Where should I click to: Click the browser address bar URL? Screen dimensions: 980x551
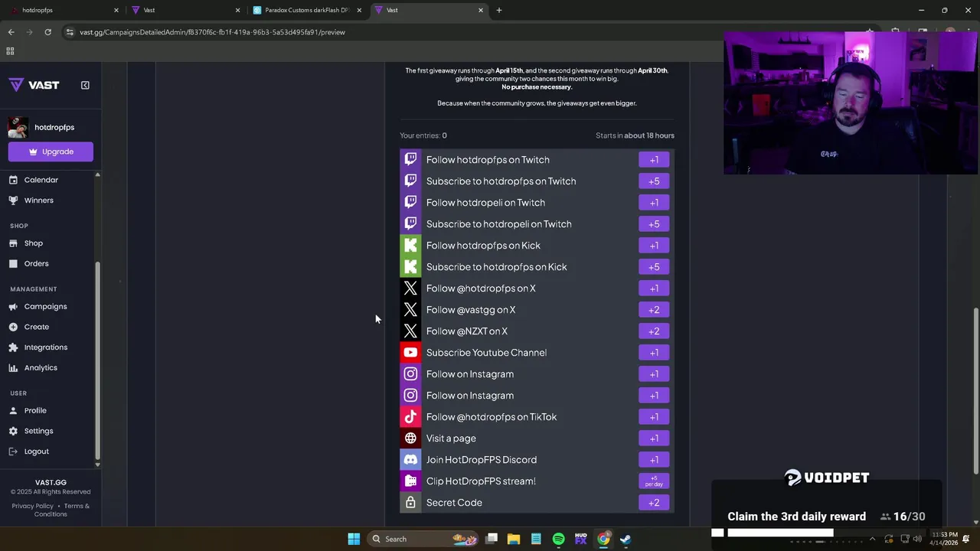click(212, 32)
